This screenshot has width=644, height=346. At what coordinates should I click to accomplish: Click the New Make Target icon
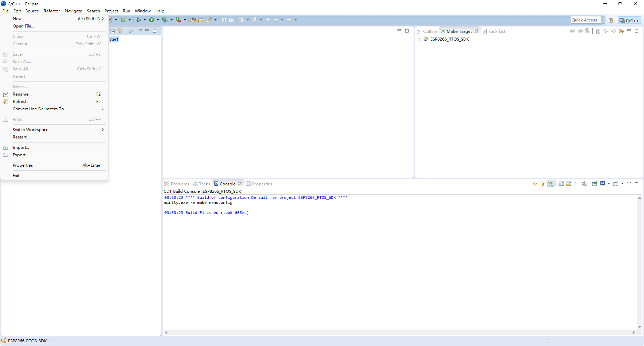tap(572, 31)
